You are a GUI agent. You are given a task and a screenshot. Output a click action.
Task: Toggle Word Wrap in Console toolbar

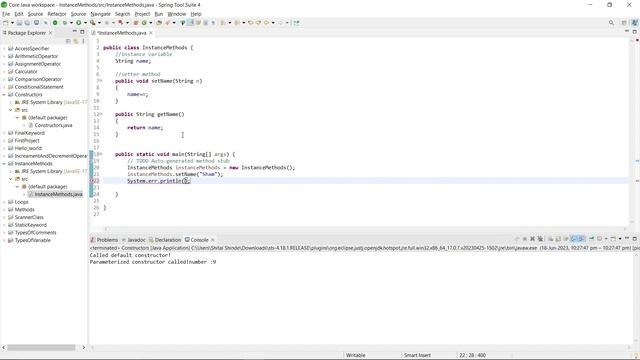point(566,239)
